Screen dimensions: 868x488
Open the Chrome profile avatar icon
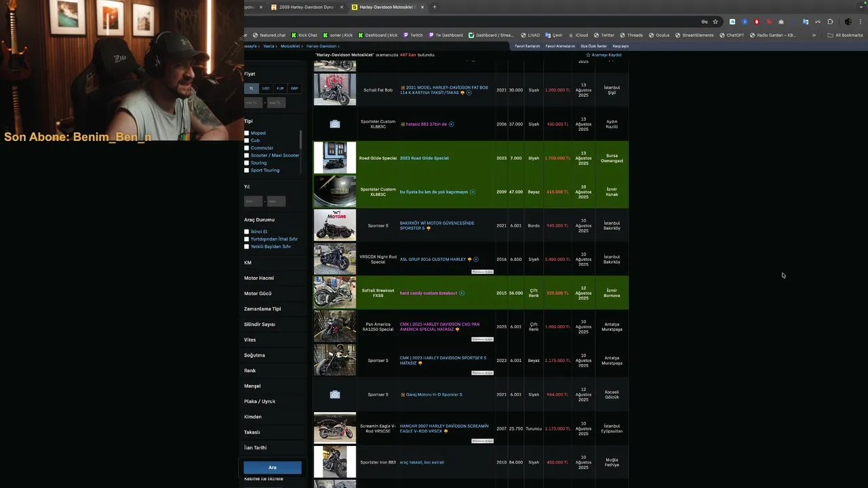848,22
